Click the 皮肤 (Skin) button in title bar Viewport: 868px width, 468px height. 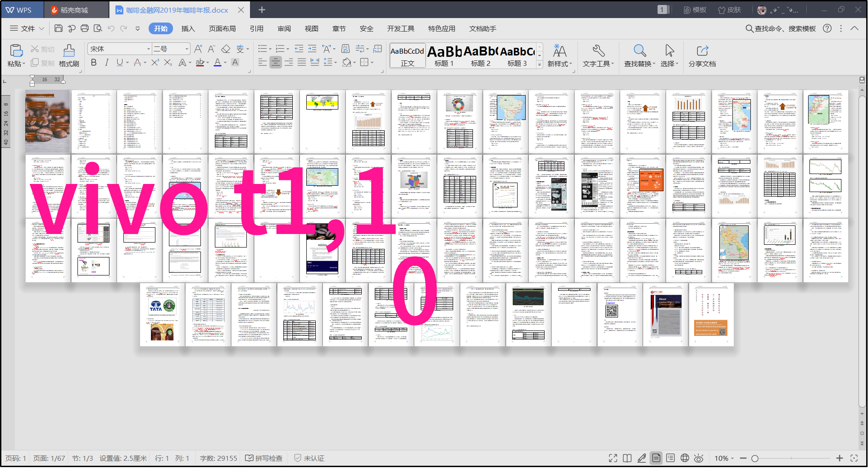click(x=729, y=10)
